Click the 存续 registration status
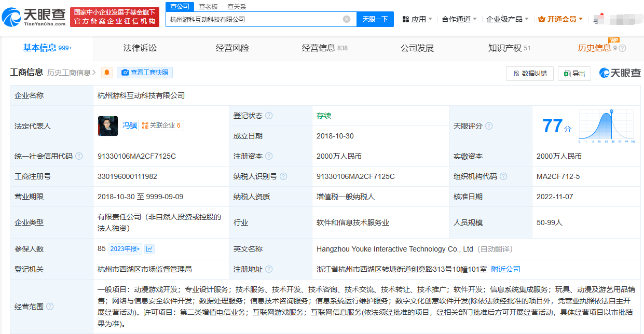The width and height of the screenshot is (644, 334). tap(324, 116)
